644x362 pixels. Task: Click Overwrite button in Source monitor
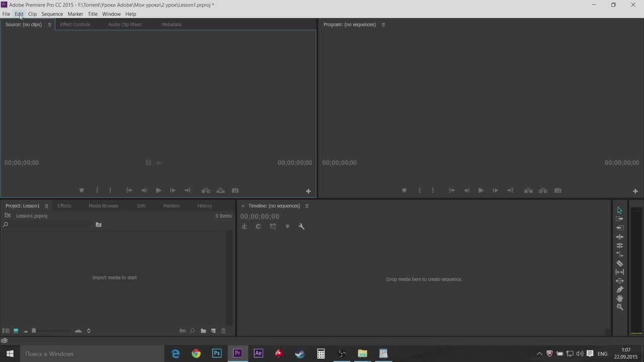(220, 191)
